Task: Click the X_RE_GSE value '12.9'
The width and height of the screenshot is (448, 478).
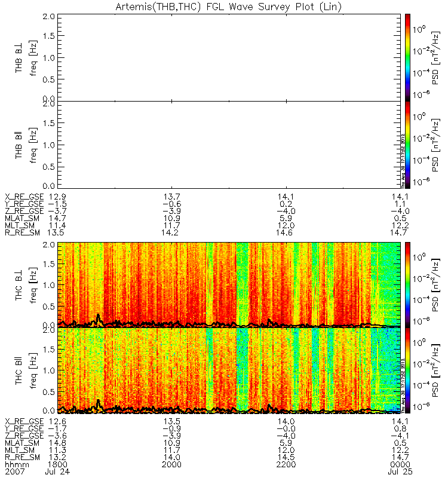Action: (x=57, y=197)
